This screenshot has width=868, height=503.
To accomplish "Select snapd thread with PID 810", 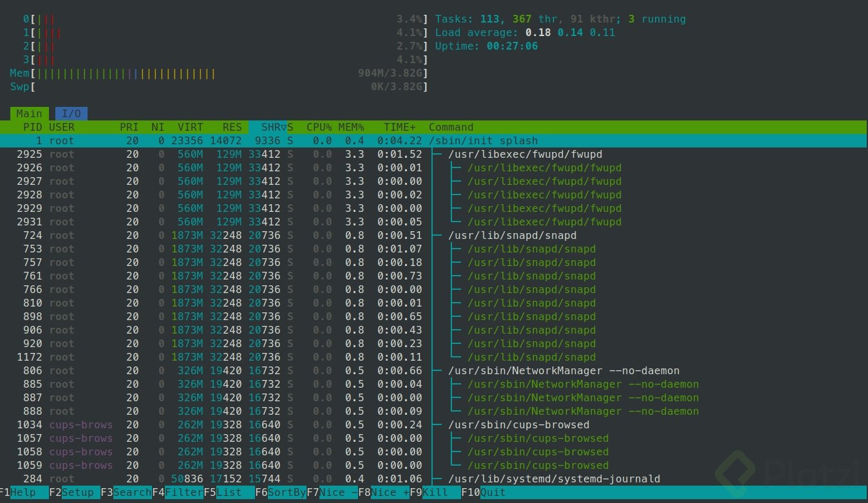I will 434,303.
